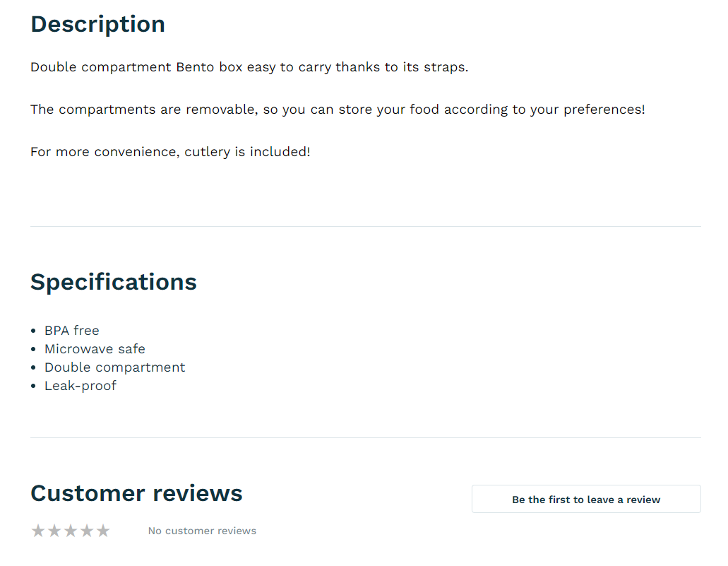Click the bullet point before 'BPA free'
Screen dimensions: 728x566
33,331
